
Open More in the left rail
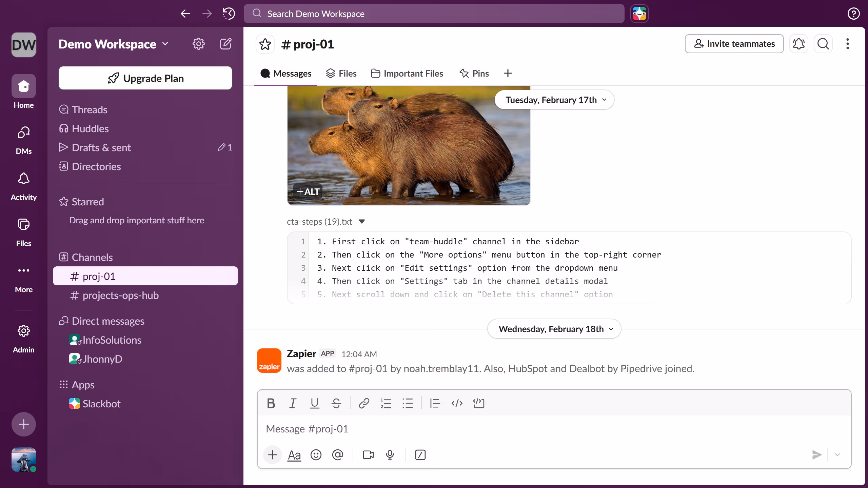pos(24,279)
